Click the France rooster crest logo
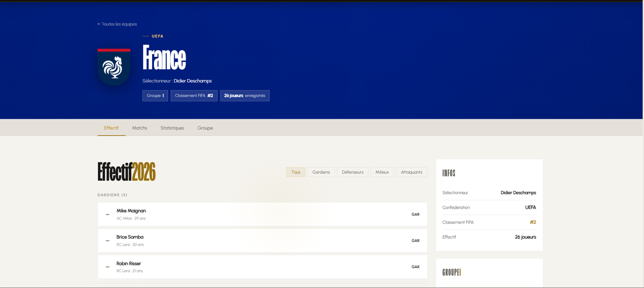 click(114, 67)
